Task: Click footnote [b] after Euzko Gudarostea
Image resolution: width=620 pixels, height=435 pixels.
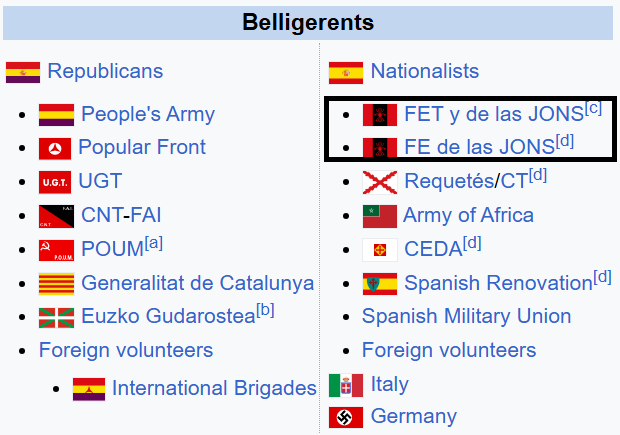Action: click(265, 311)
